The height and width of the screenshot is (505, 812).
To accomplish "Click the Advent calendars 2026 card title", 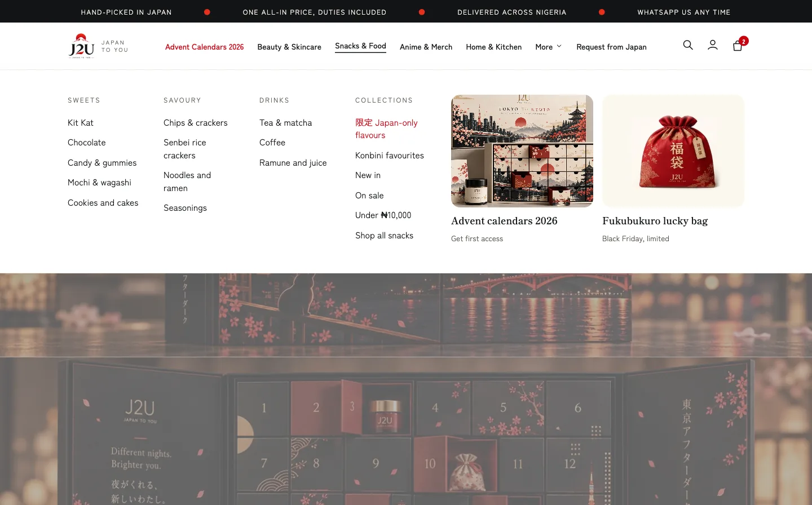I will [x=504, y=221].
